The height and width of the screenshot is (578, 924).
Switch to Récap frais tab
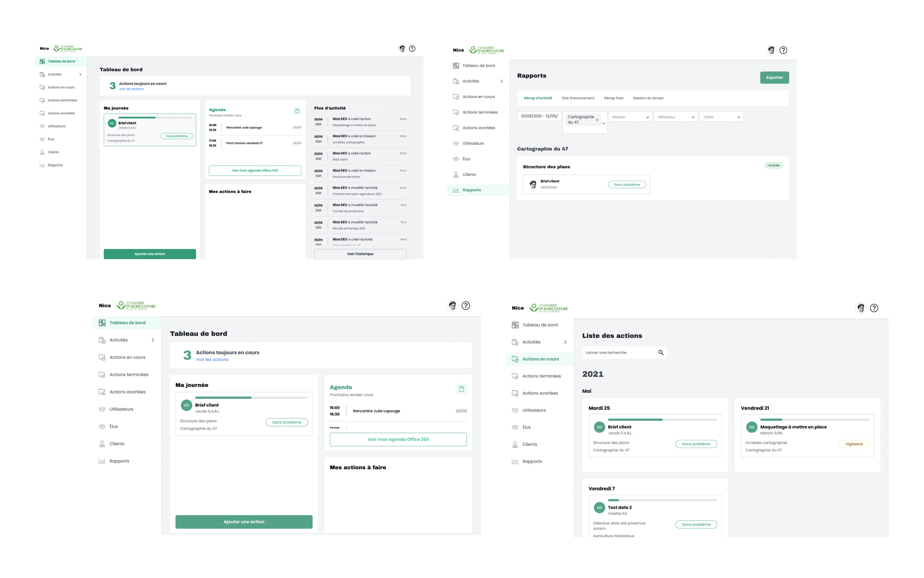pos(614,98)
